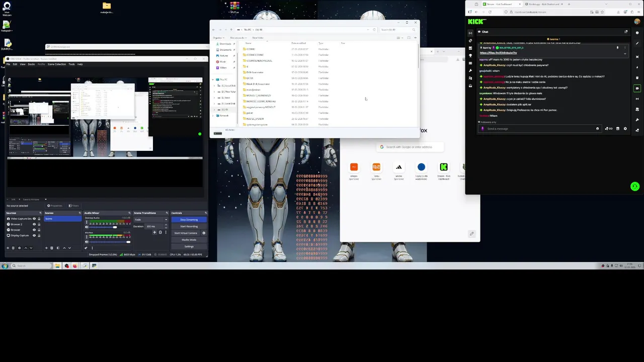Open Windows Start button on taskbar
The image size is (644, 362).
coord(5,265)
